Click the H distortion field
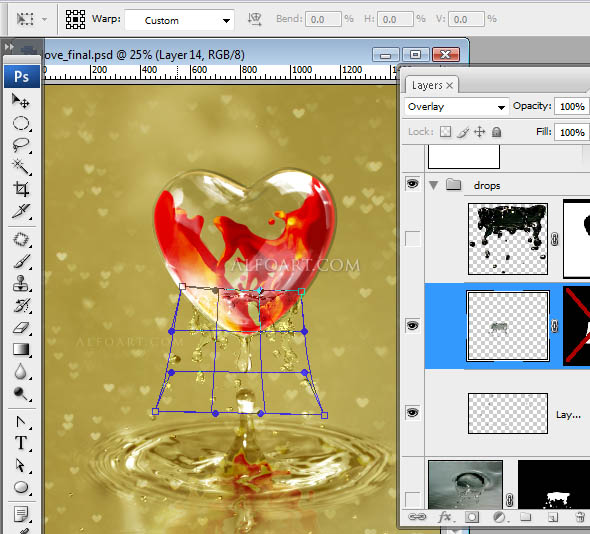The height and width of the screenshot is (534, 590). 395,19
